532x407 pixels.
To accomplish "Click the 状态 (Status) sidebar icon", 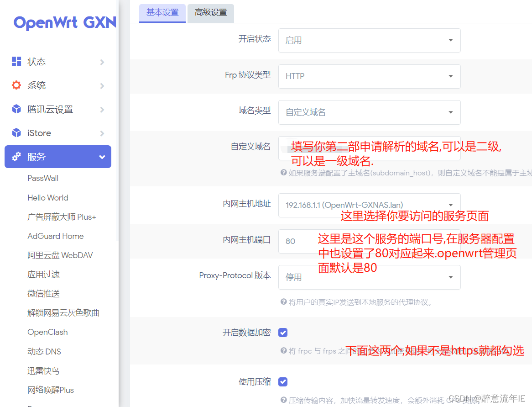I will click(16, 61).
